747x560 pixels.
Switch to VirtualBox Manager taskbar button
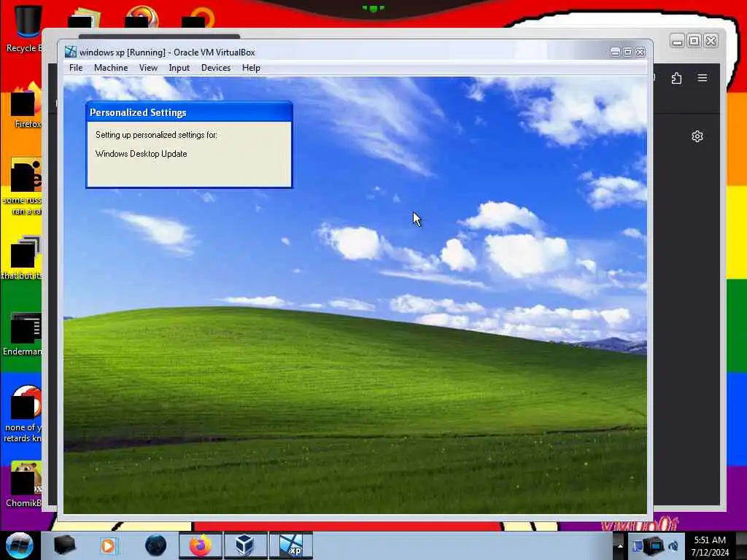pyautogui.click(x=245, y=545)
